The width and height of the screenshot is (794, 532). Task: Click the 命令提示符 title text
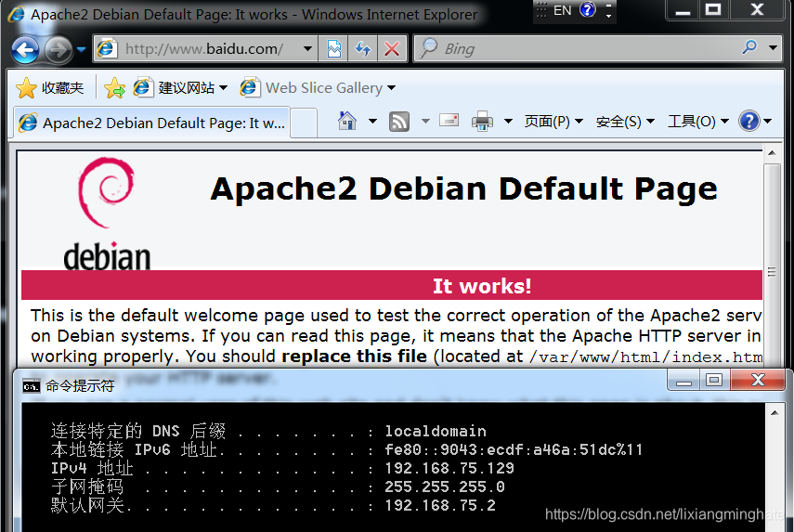[x=80, y=386]
